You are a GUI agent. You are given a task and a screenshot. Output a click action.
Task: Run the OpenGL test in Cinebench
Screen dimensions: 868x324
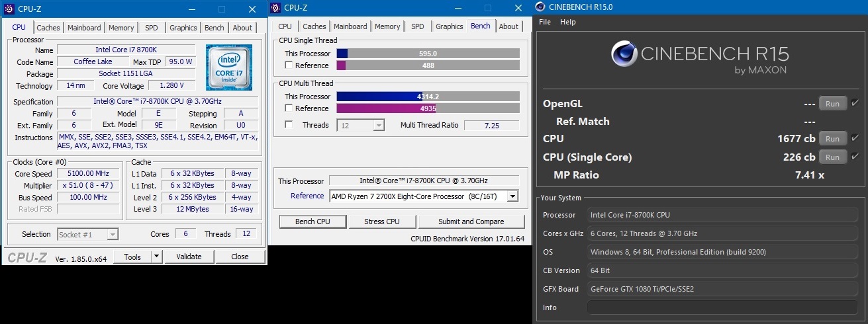[x=832, y=103]
